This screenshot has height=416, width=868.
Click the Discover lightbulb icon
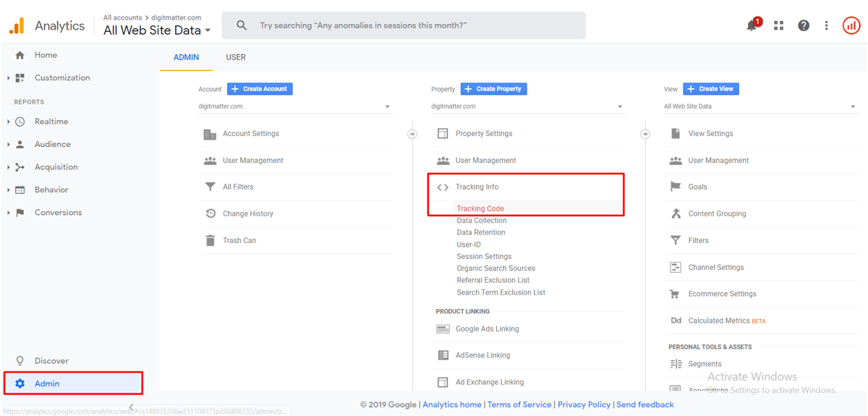(x=20, y=361)
